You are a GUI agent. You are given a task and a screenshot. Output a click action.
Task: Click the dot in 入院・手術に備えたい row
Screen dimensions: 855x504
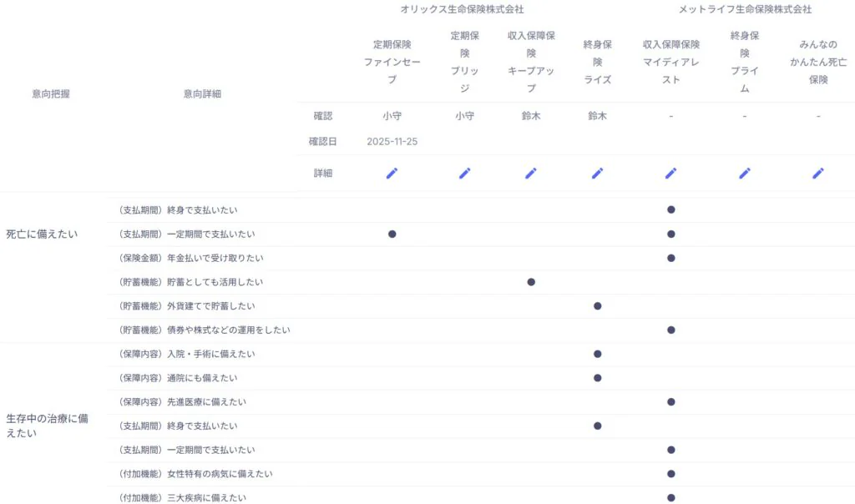pos(598,354)
